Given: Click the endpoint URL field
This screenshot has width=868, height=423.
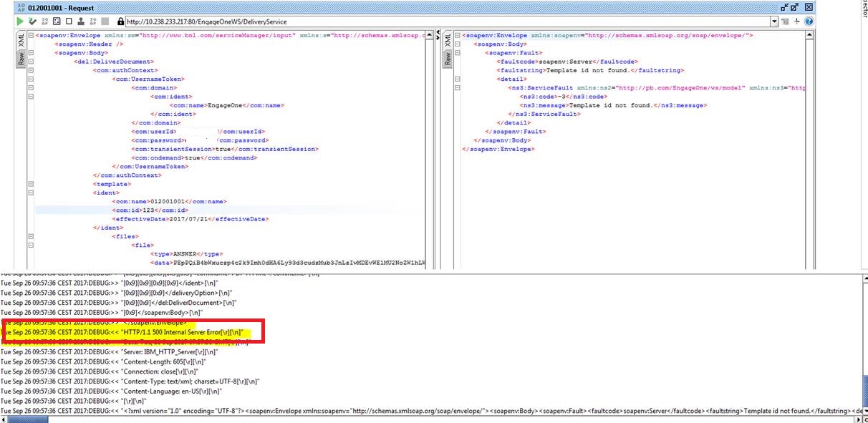Looking at the screenshot, I should [430, 21].
